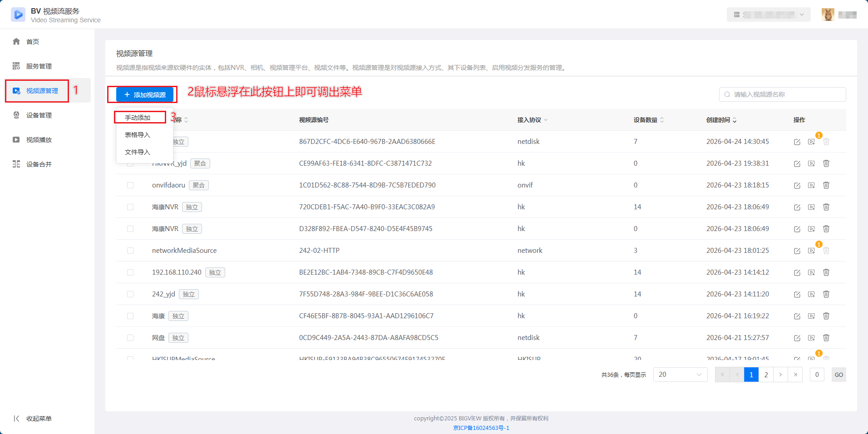Device list icon for 网盘 row
The width and height of the screenshot is (868, 434).
click(x=811, y=338)
